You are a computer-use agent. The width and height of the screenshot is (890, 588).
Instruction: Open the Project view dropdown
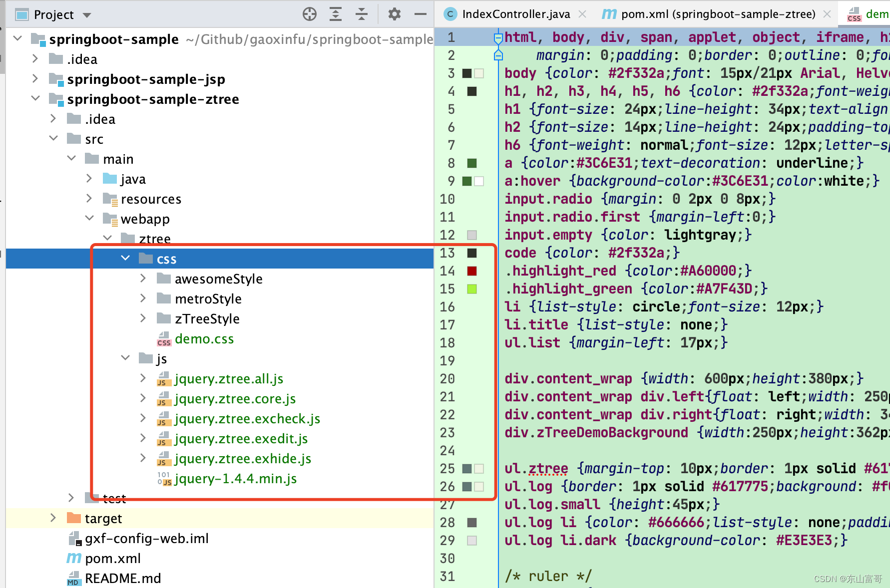(x=87, y=15)
